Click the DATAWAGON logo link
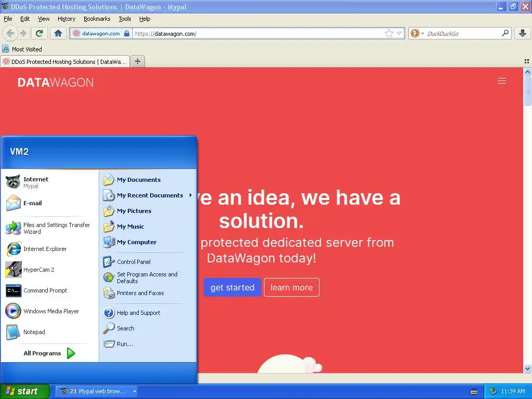The height and width of the screenshot is (399, 532). coord(56,83)
